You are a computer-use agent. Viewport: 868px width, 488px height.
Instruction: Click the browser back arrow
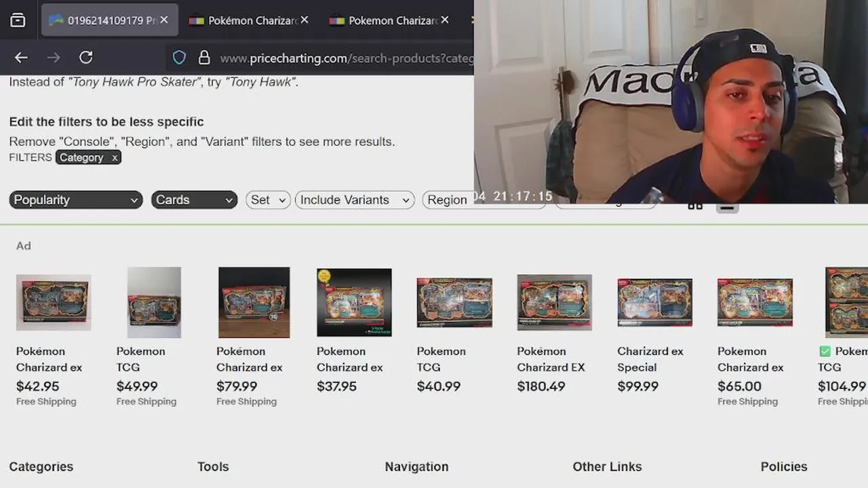click(x=21, y=58)
